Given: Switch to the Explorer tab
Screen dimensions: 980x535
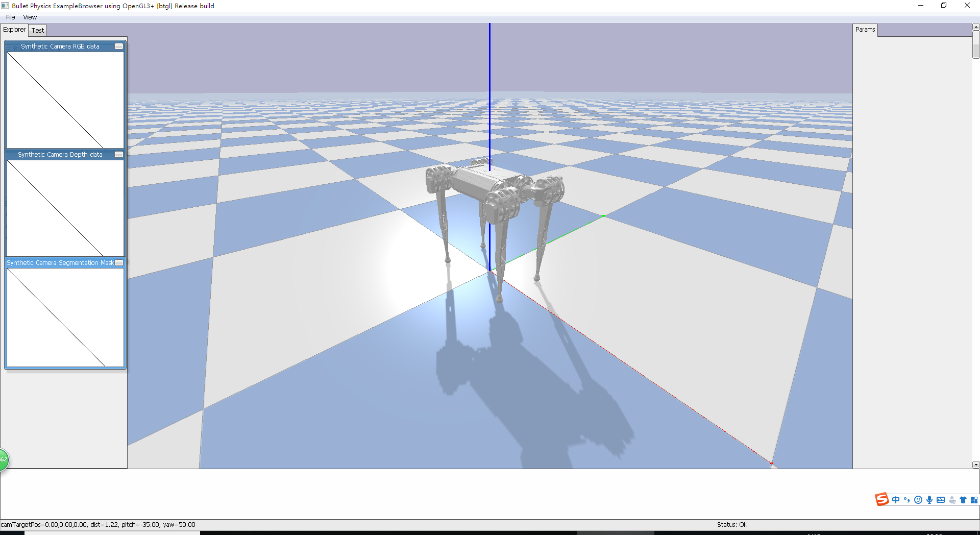Looking at the screenshot, I should click(14, 30).
